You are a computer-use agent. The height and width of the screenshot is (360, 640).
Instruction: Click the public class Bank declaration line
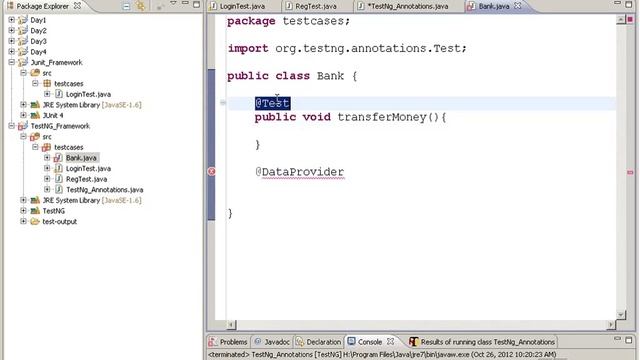(x=292, y=76)
